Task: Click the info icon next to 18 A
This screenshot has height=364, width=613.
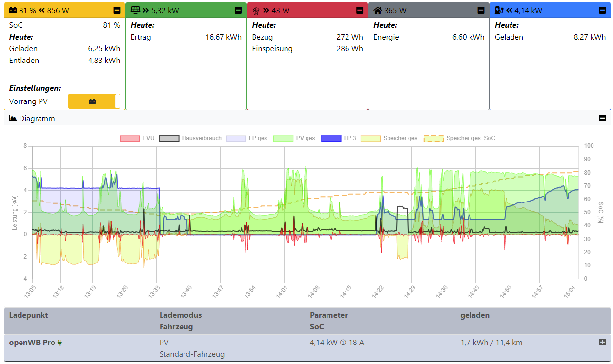Action: [x=343, y=343]
